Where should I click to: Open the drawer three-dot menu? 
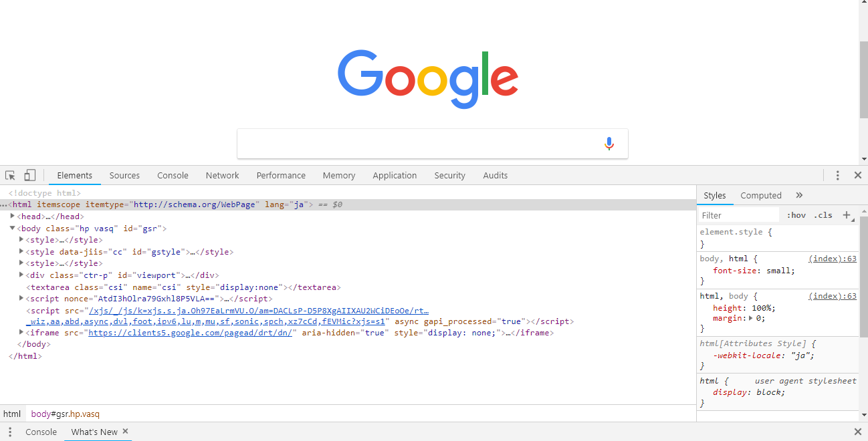pyautogui.click(x=10, y=432)
